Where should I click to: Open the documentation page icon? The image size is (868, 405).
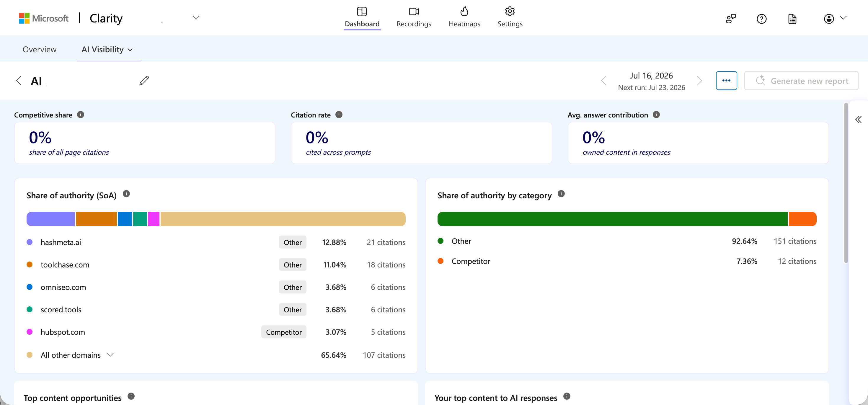(x=792, y=19)
